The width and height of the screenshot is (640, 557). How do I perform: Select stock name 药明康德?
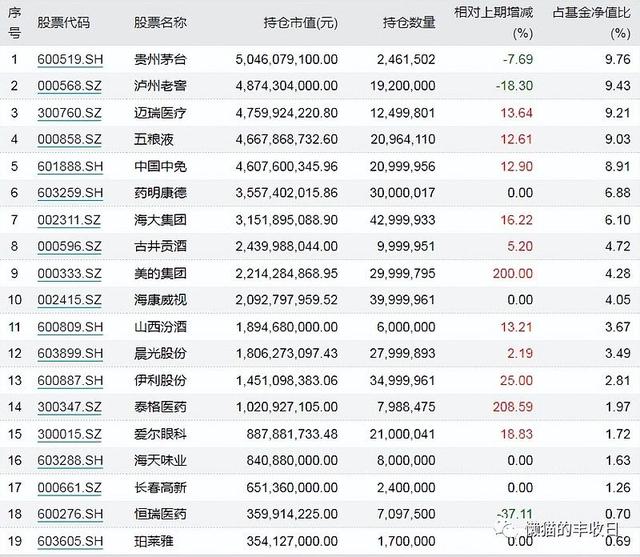point(160,193)
